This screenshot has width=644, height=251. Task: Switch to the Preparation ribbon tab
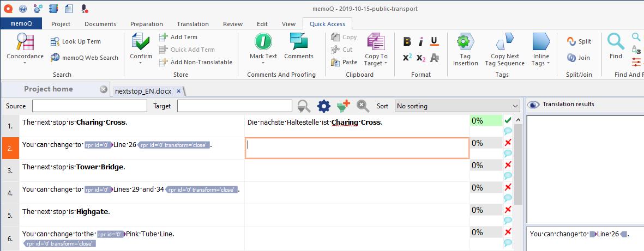[x=146, y=24]
